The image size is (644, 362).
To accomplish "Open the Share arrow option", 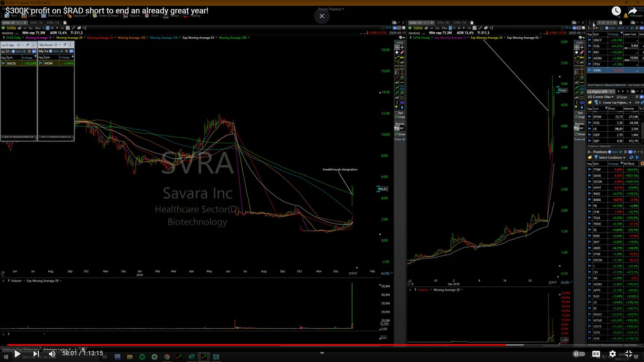I will (x=633, y=11).
